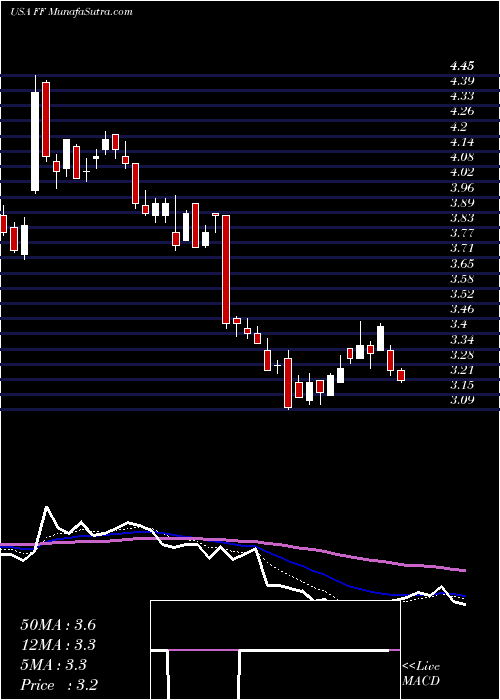The height and width of the screenshot is (700, 500).
Task: Click the 3.46 price axis label
Action: click(462, 309)
